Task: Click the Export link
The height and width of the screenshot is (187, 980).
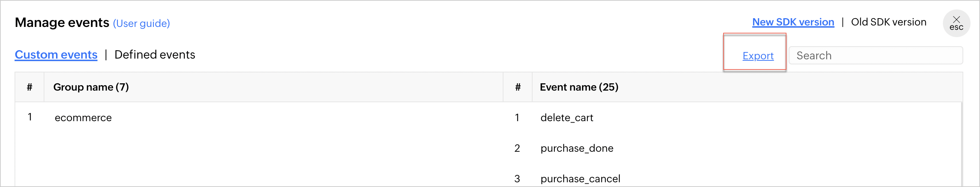Action: pyautogui.click(x=758, y=56)
